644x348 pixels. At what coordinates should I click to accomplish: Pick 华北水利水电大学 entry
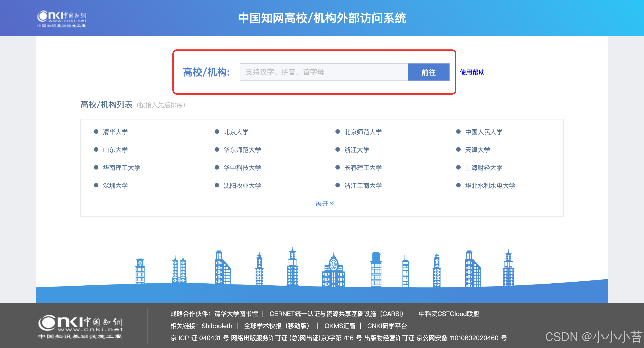490,185
